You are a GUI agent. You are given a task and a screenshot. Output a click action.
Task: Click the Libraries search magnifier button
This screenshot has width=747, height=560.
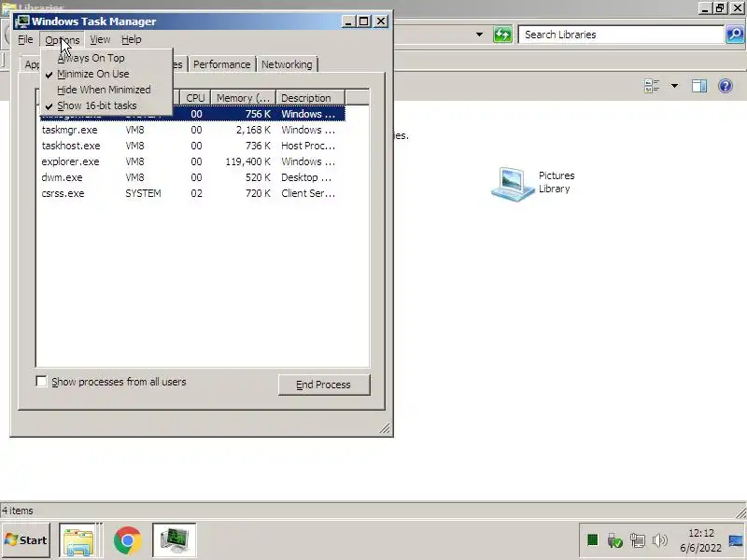coord(735,35)
